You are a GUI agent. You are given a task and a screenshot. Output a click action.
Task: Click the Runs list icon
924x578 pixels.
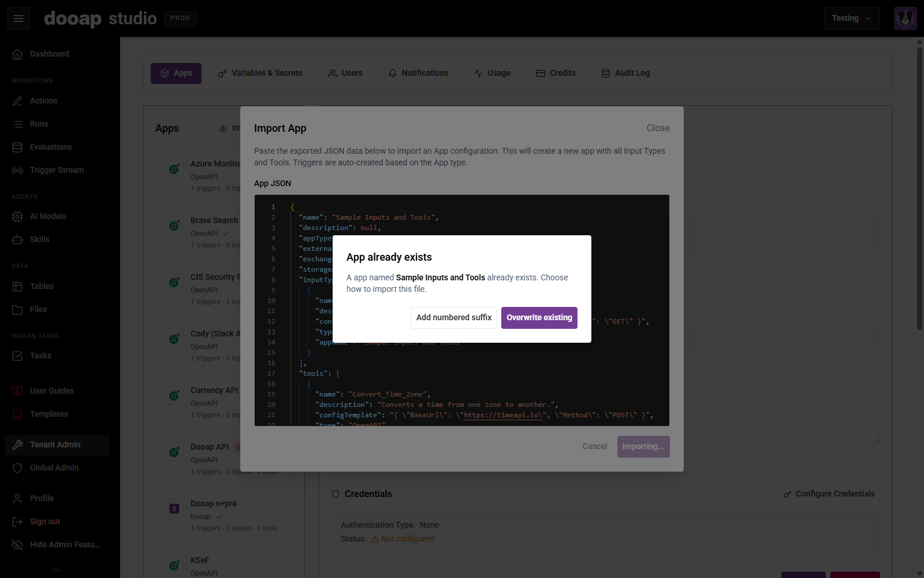coord(17,124)
